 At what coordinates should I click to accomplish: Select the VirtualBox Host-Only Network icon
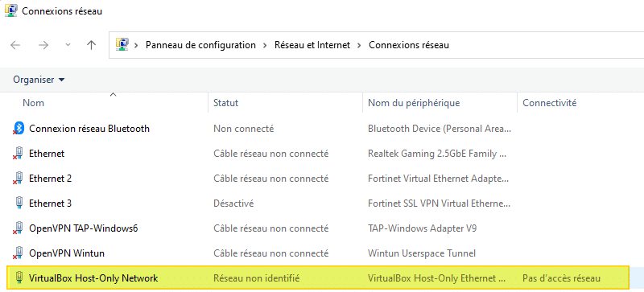click(x=19, y=278)
